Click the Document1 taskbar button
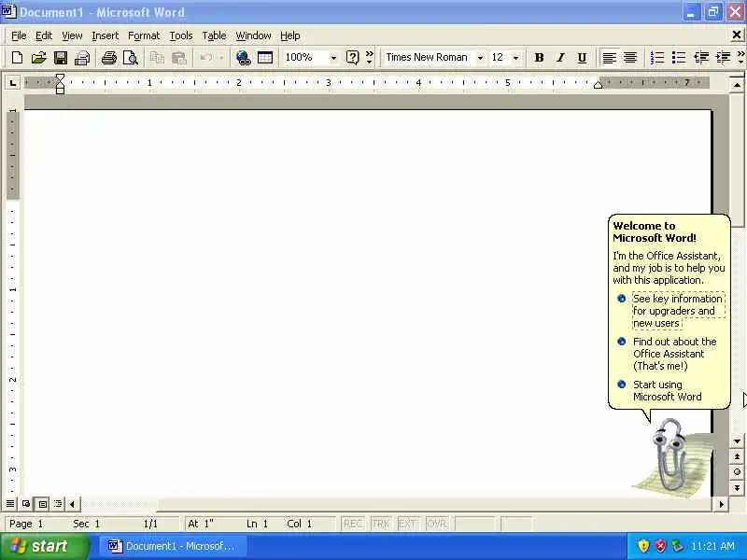This screenshot has width=747, height=560. click(x=174, y=546)
